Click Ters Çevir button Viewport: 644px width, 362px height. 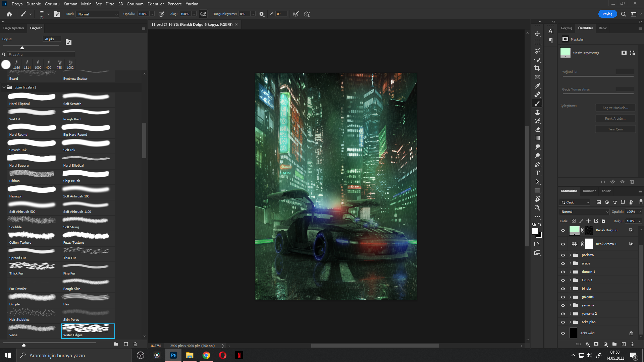615,129
